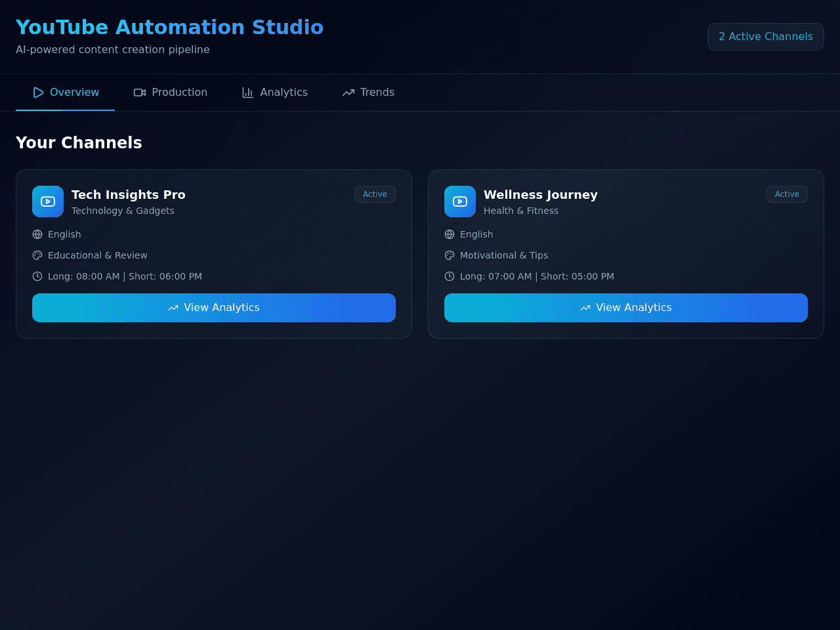840x630 pixels.
Task: Click the Analytics bar chart icon
Action: [248, 93]
